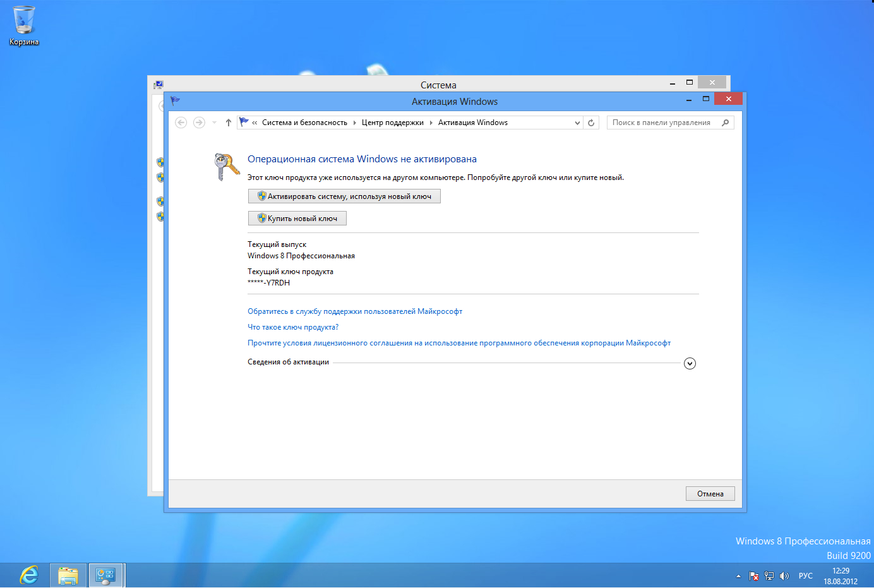Switch input language 'РУС'
This screenshot has width=874, height=588.
click(806, 576)
